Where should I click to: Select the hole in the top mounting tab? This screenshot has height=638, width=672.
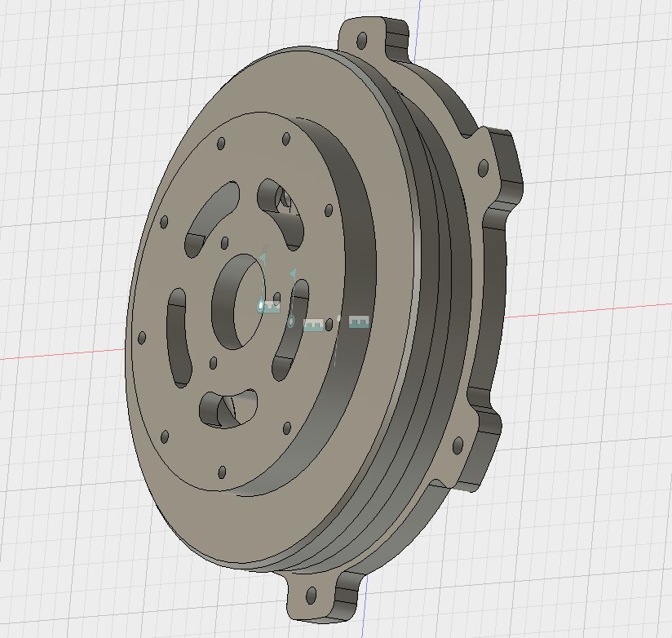click(362, 39)
